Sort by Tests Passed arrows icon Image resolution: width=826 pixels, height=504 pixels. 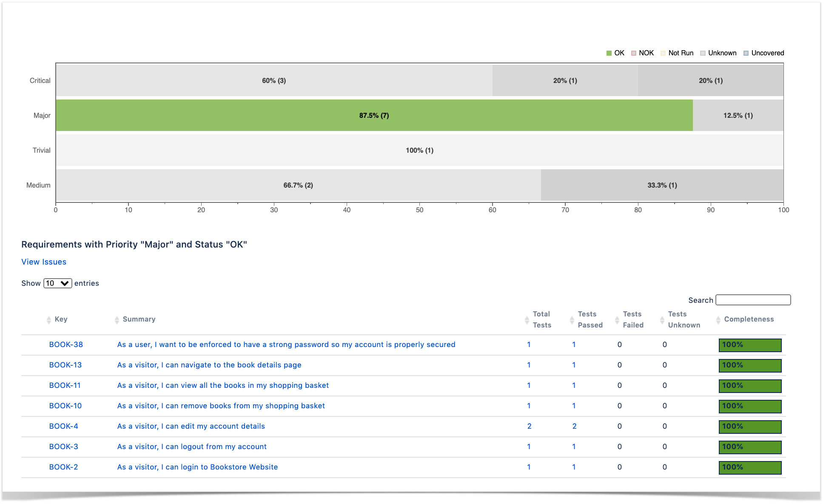pyautogui.click(x=572, y=320)
